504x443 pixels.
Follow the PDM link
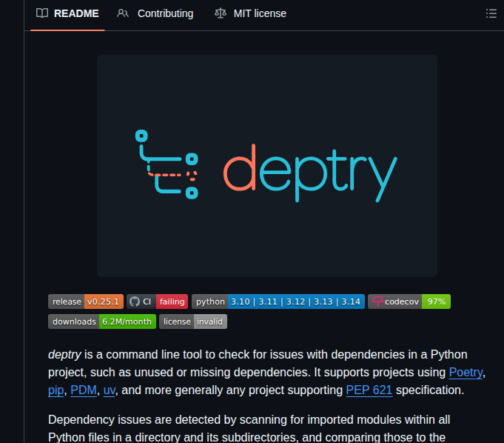point(84,390)
